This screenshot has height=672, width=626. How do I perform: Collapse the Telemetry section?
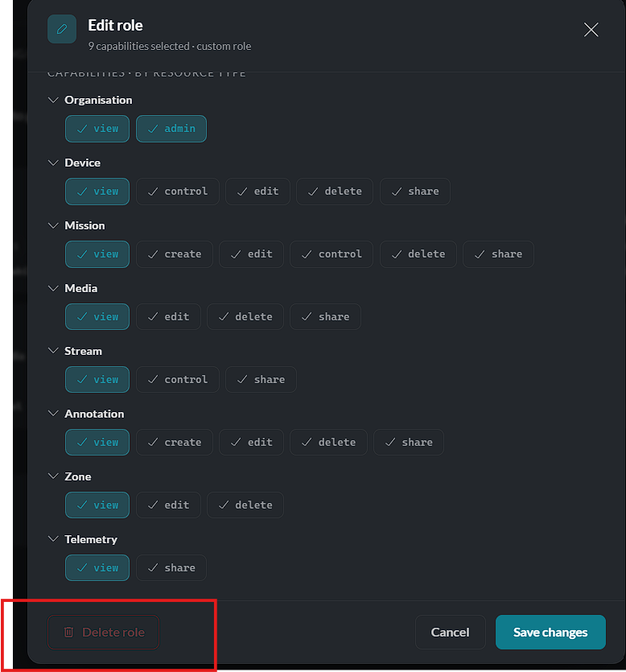(53, 539)
